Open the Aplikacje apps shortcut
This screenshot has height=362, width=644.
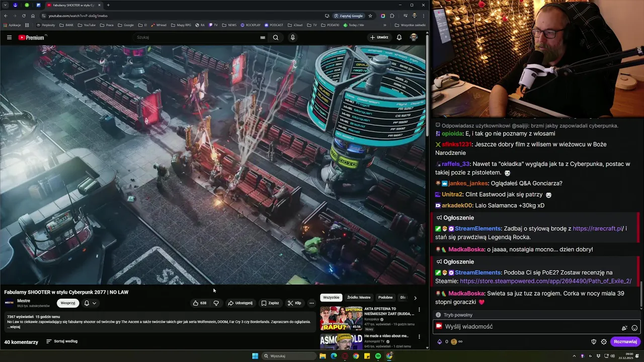12,25
